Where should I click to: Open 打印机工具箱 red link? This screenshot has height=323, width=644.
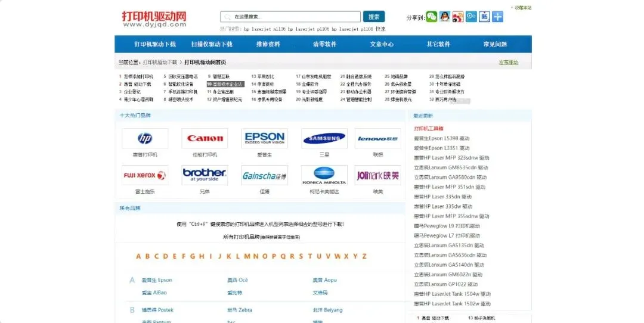click(x=429, y=129)
